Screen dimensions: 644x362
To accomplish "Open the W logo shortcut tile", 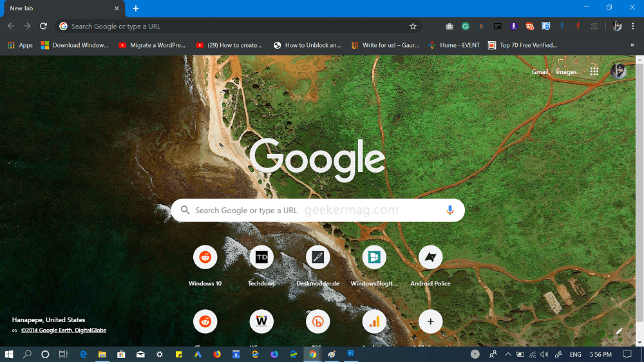I will click(261, 321).
